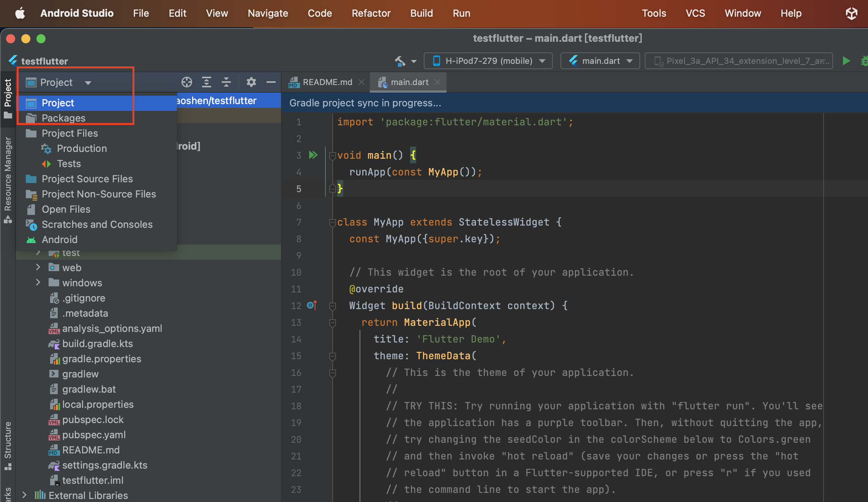Click the Unity-like cube icon in menu bar
Screen dimensions: 868x502
(x=852, y=13)
